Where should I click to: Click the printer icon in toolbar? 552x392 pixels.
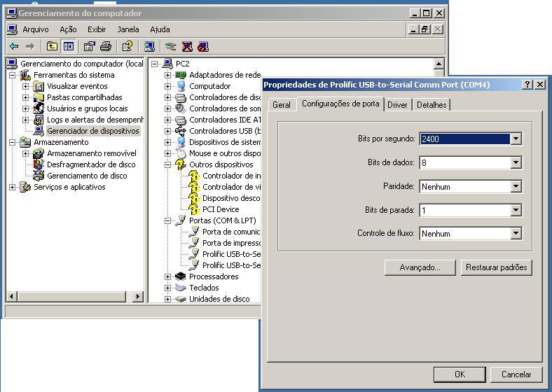click(x=106, y=46)
